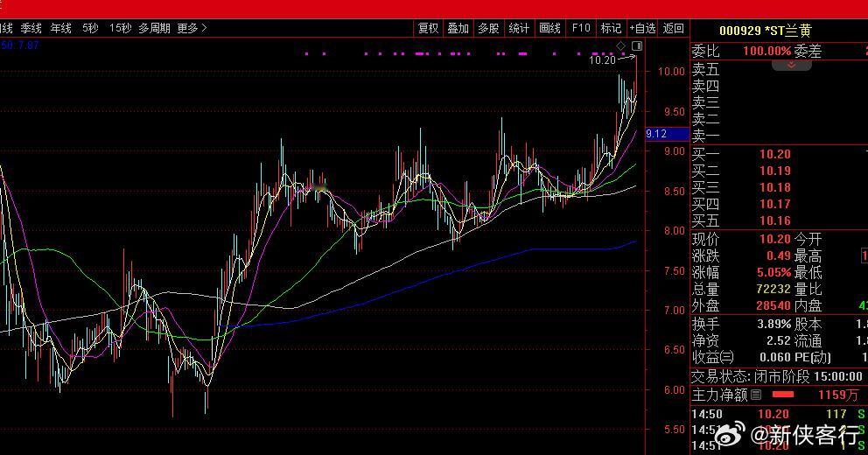
Task: Click the 最高 label
Action: coord(808,255)
